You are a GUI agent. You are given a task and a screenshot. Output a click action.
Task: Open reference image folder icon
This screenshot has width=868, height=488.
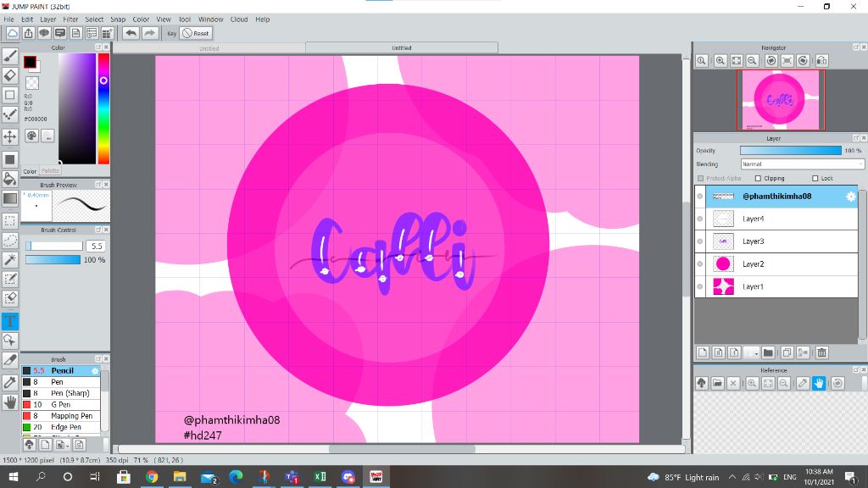[717, 383]
